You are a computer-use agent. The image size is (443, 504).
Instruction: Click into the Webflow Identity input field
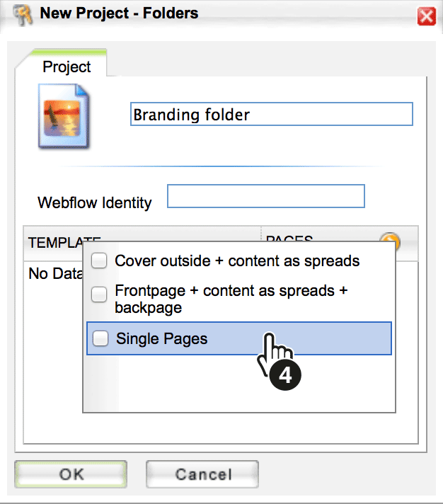click(266, 196)
